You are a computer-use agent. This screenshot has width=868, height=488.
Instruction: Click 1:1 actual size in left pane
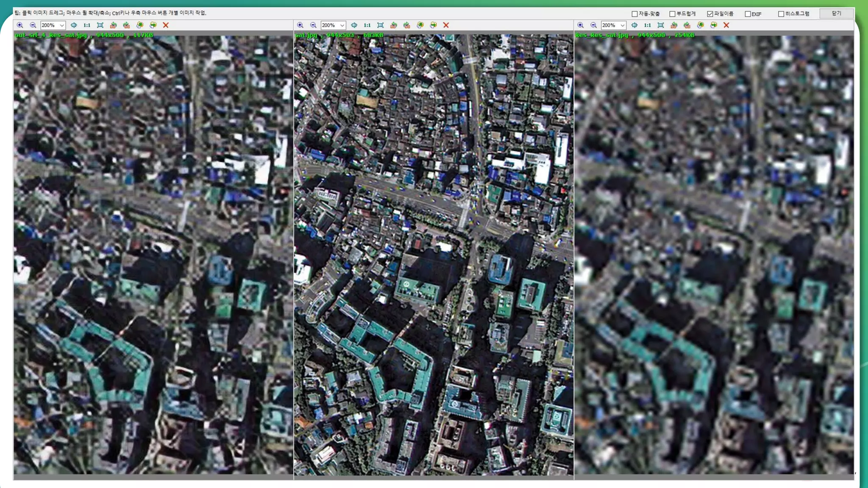(87, 25)
